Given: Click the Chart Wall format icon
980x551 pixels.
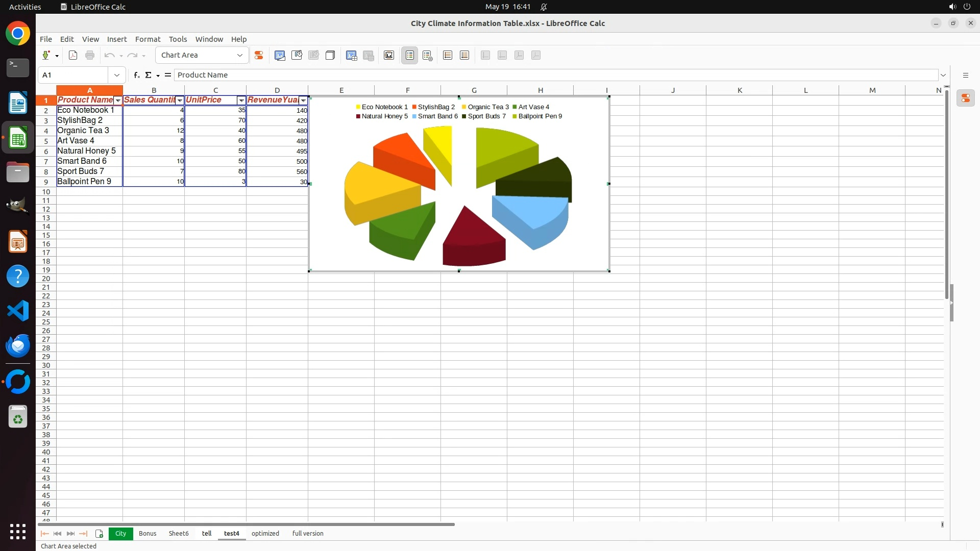Looking at the screenshot, I should tap(313, 55).
